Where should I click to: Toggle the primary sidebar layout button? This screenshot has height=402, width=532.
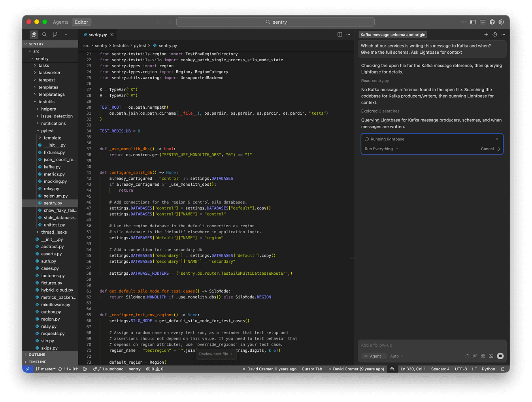pos(473,22)
